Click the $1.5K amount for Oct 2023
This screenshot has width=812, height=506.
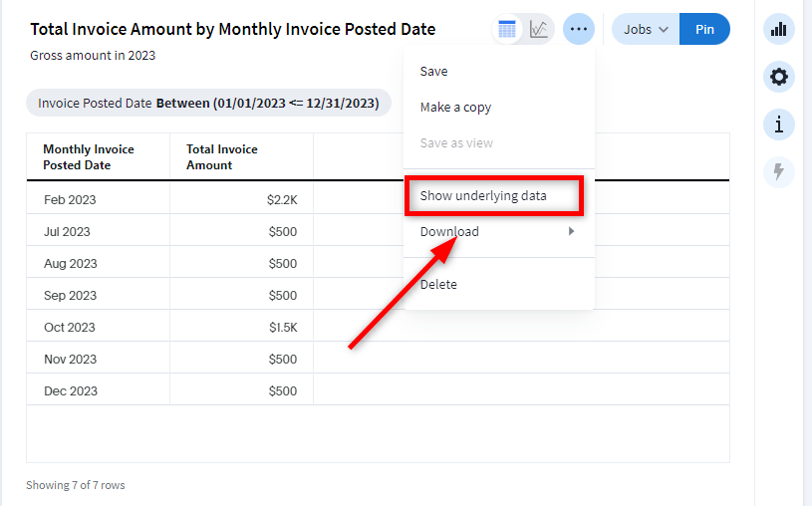(282, 328)
